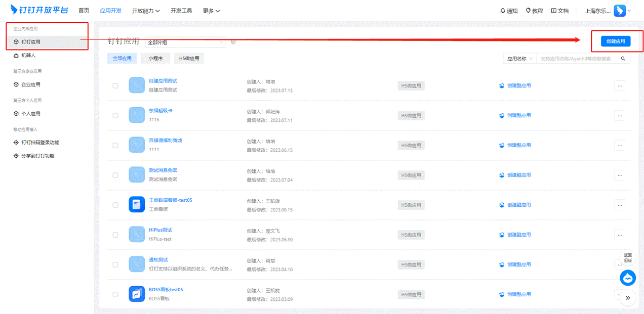This screenshot has height=314, width=644.
Task: Click the 创建应用 button
Action: click(616, 41)
